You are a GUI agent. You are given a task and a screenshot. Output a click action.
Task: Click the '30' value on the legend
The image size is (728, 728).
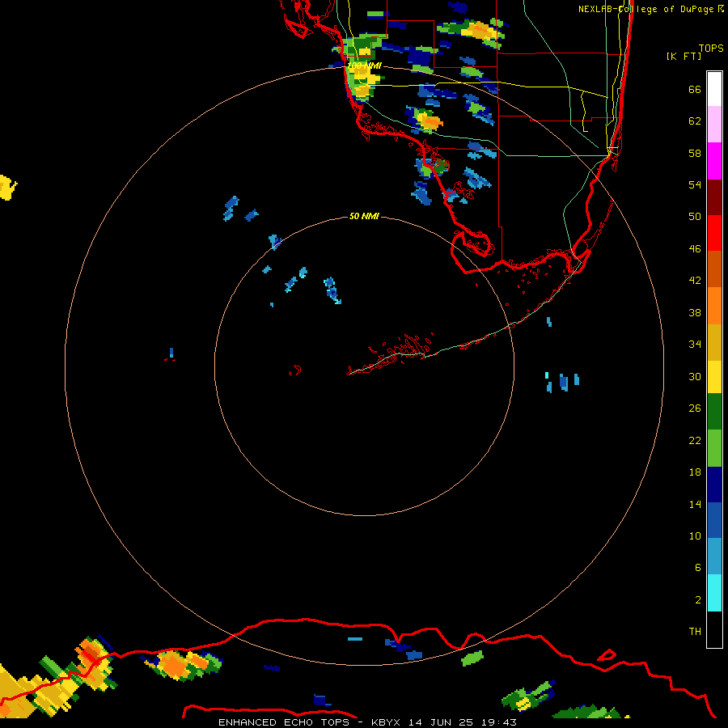pyautogui.click(x=695, y=376)
